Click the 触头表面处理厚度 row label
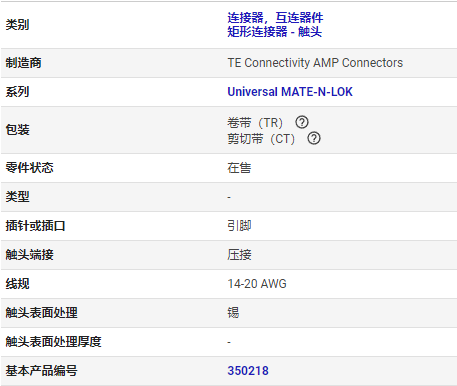This screenshot has width=457, height=386. pyautogui.click(x=53, y=342)
